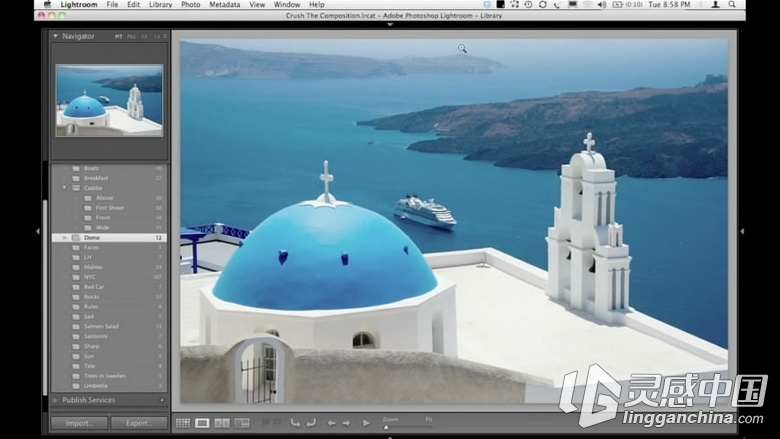The image size is (780, 439).
Task: Select the First Shoot collection
Action: click(x=109, y=208)
